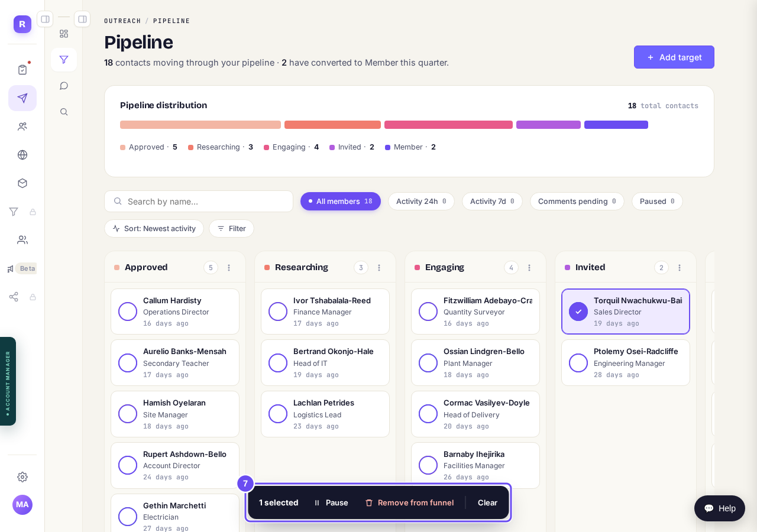Open the megaphone Beta sidebar item
The width and height of the screenshot is (757, 532).
[21, 268]
